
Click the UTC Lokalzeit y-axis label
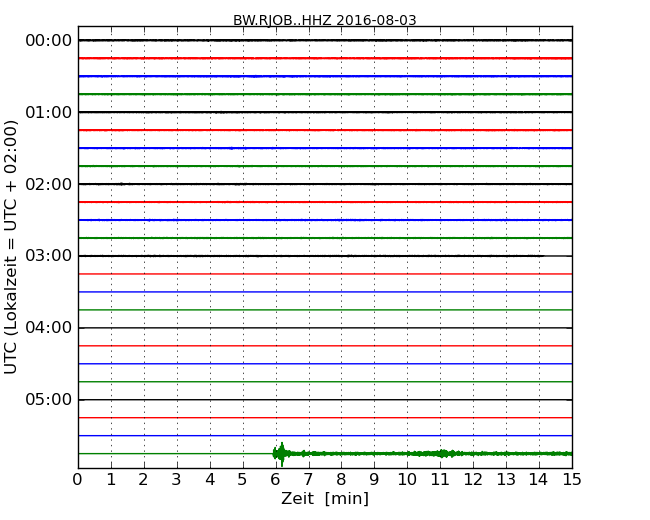(x=11, y=247)
